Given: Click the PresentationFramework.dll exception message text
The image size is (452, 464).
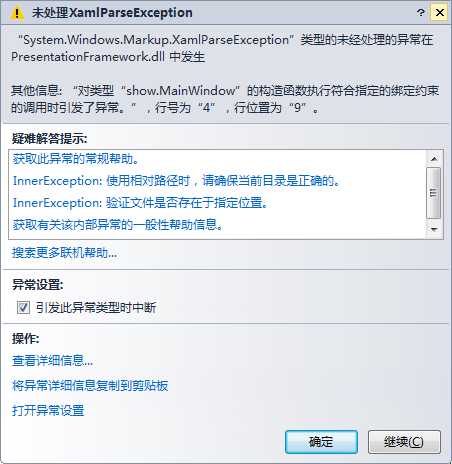Looking at the screenshot, I should coord(222,48).
